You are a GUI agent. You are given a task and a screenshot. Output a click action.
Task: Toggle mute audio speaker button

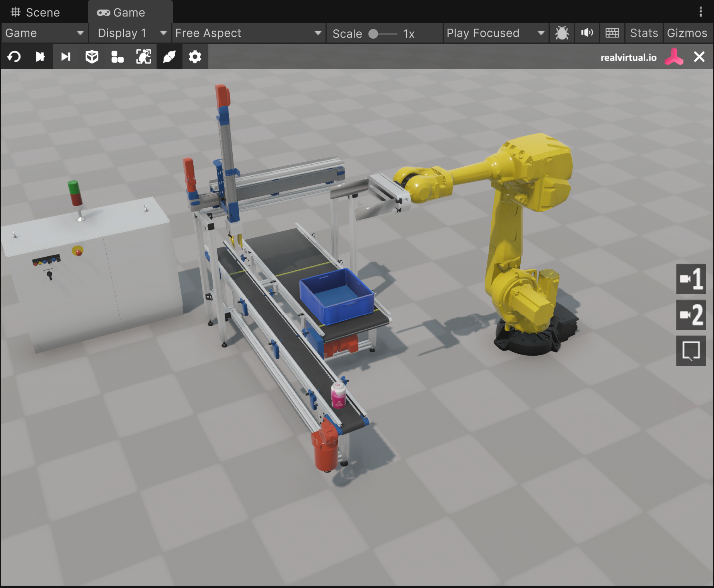(587, 33)
